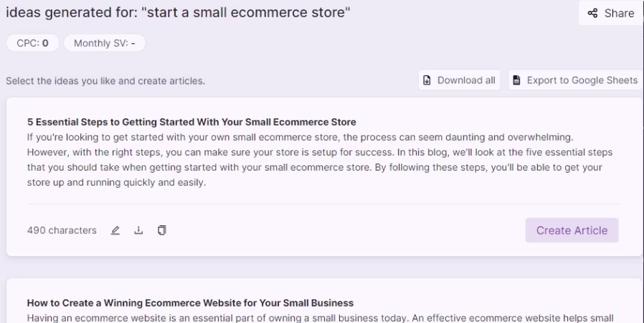Click the file icon on Download all
The image size is (644, 323).
pos(427,80)
